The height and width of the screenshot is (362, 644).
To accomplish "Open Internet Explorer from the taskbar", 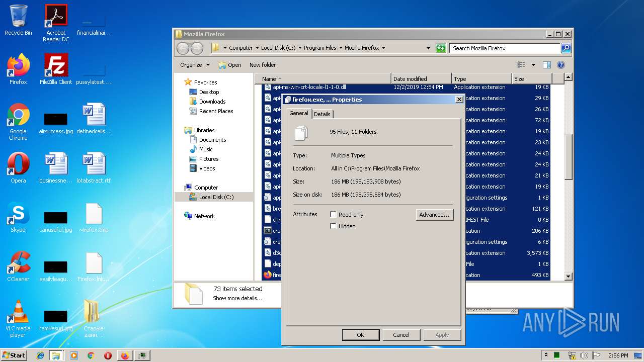I will click(x=40, y=355).
